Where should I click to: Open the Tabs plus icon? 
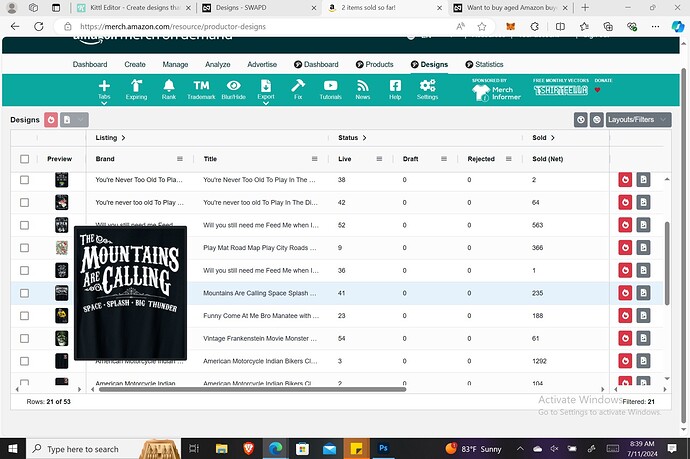[x=104, y=89]
